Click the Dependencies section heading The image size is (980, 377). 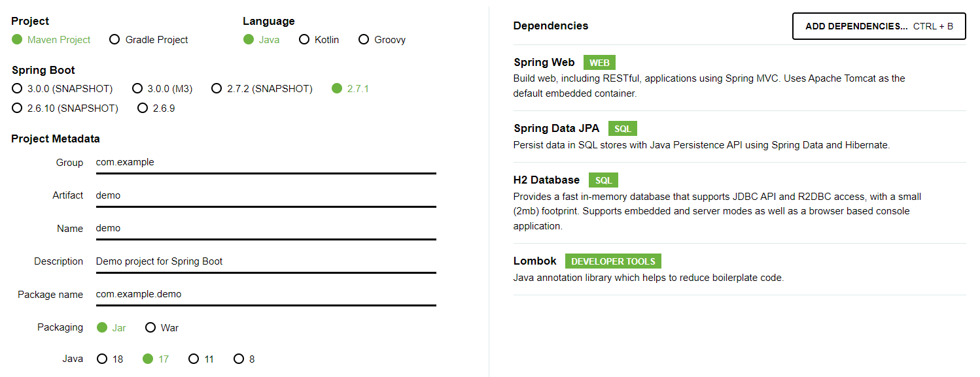click(551, 26)
